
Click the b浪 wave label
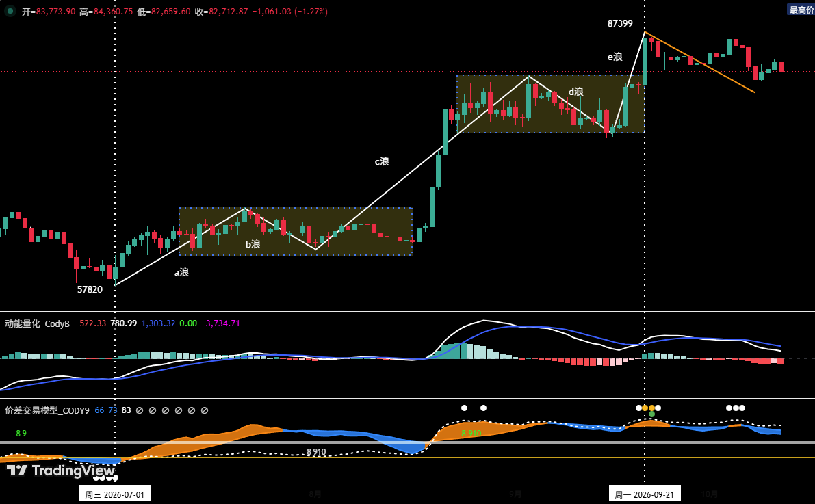point(253,244)
